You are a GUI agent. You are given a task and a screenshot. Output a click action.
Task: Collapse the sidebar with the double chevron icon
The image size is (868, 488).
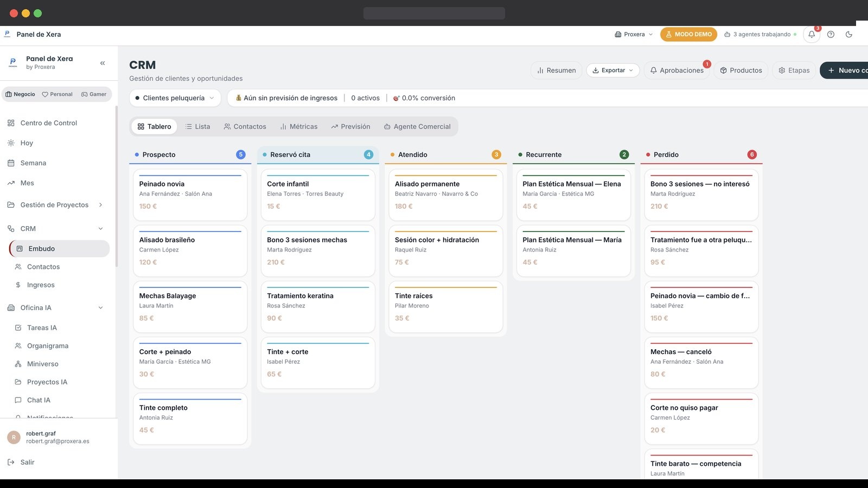click(x=103, y=63)
